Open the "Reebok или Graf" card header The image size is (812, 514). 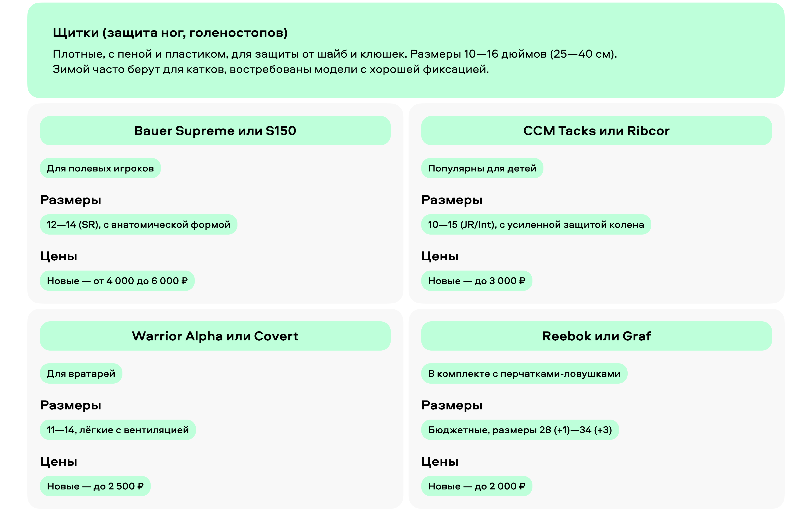pyautogui.click(x=596, y=336)
